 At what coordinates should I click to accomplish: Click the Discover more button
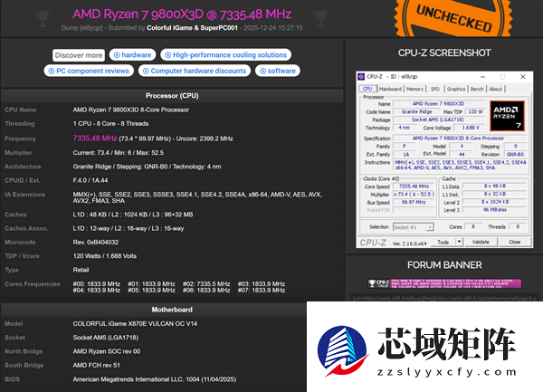[x=79, y=55]
